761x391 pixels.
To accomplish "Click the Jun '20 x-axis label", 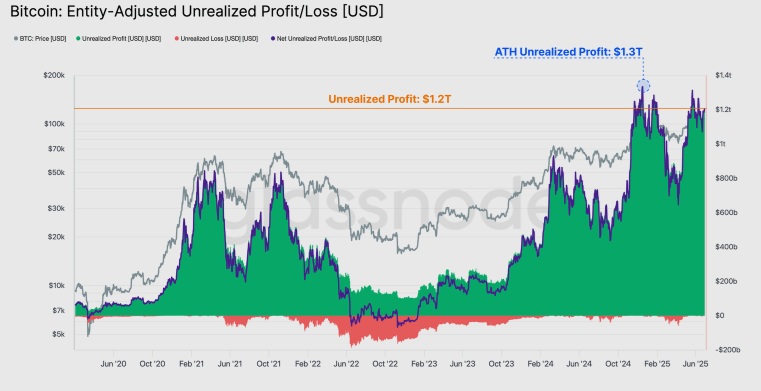I will [113, 363].
